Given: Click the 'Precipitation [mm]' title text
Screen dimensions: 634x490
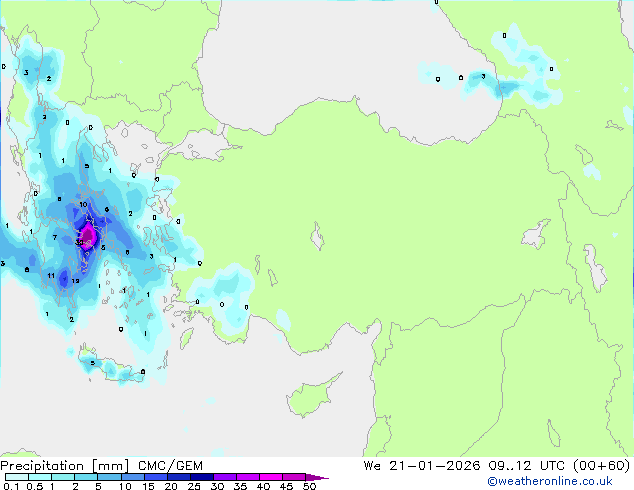Looking at the screenshot, I should (x=65, y=466).
